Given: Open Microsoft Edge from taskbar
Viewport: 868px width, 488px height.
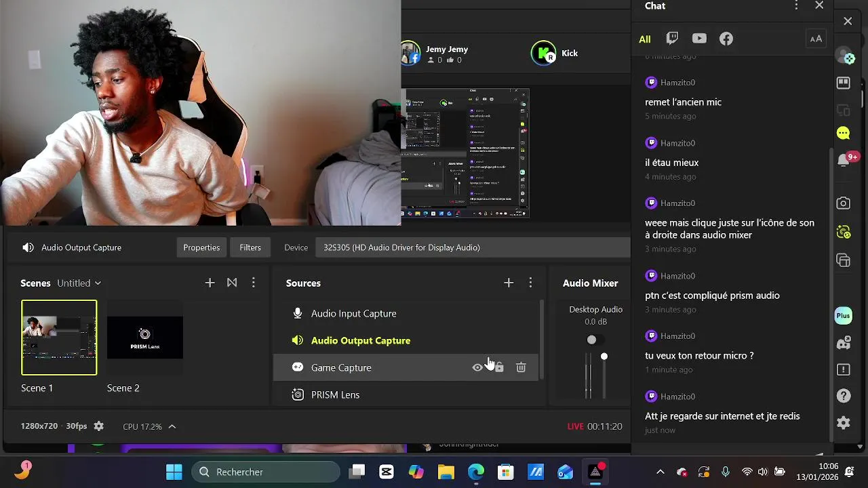Looking at the screenshot, I should click(476, 472).
